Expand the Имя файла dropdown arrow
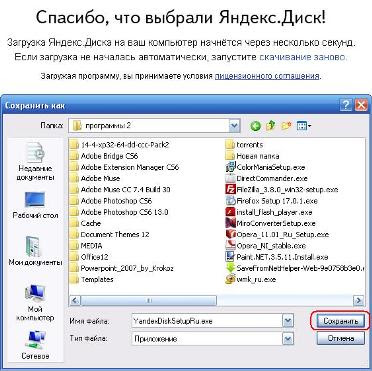The width and height of the screenshot is (372, 371). tap(287, 321)
